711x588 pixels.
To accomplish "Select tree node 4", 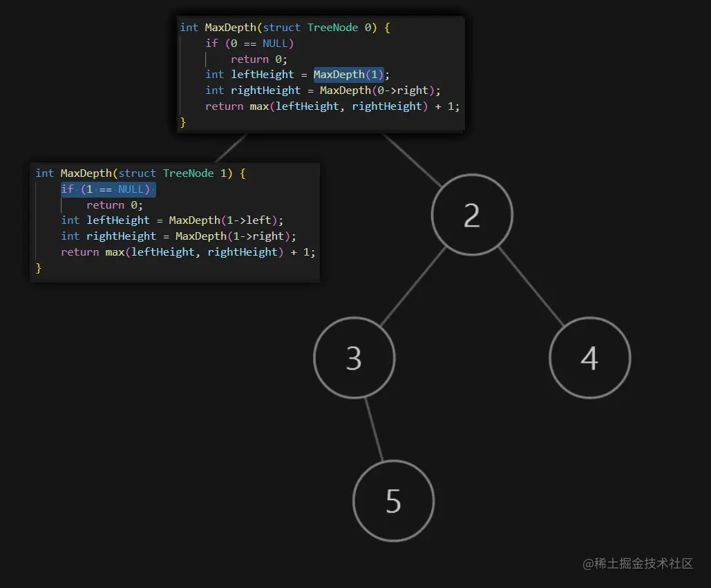I will click(590, 358).
